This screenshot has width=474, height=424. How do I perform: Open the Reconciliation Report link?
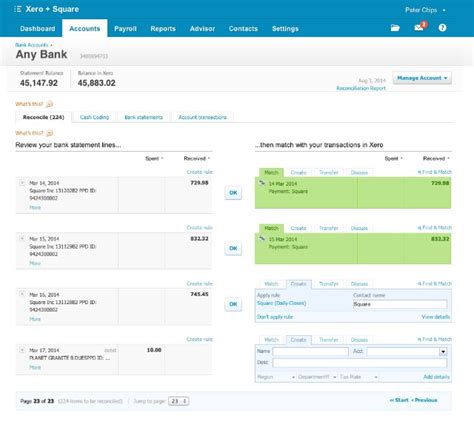point(361,88)
